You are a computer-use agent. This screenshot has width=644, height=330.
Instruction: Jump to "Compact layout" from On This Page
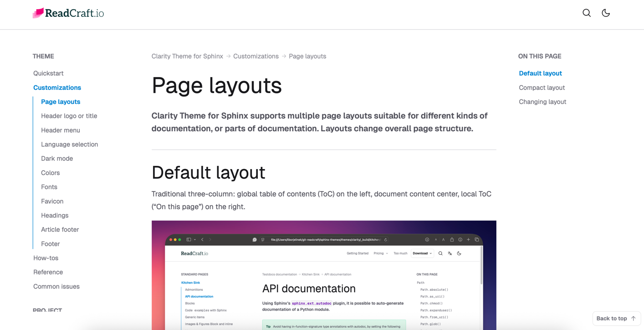pos(542,88)
